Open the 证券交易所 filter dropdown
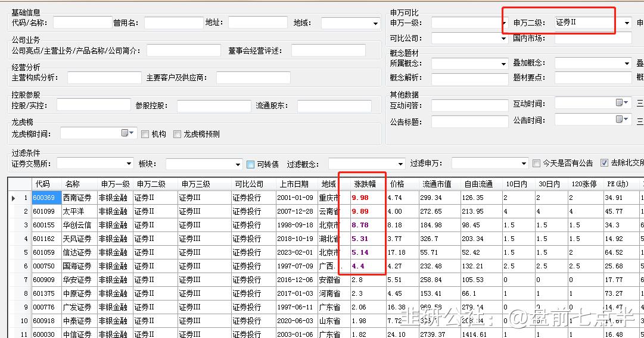 [x=129, y=164]
